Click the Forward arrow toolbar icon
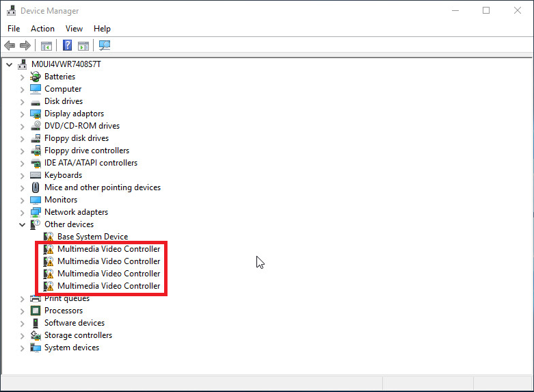Image resolution: width=534 pixels, height=392 pixels. (x=25, y=45)
